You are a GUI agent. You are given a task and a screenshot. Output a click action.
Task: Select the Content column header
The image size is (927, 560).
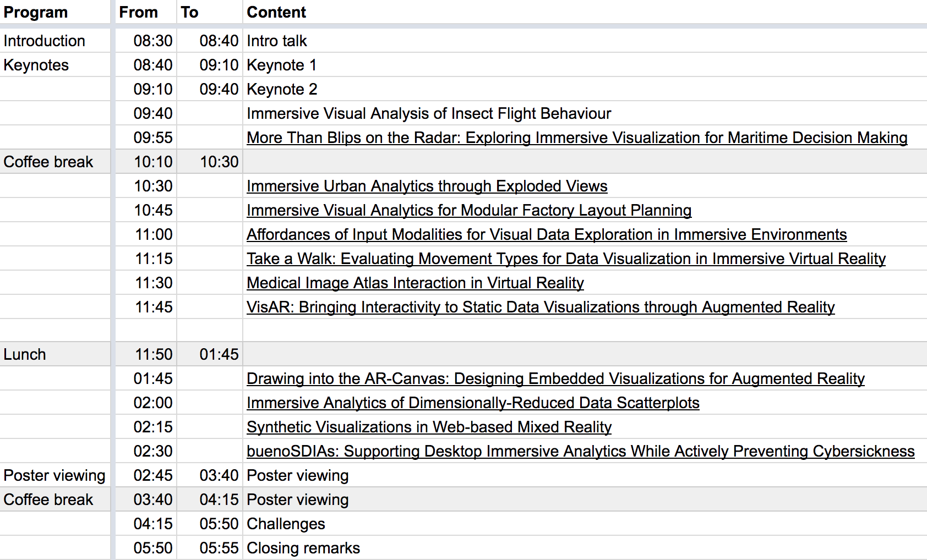(585, 12)
